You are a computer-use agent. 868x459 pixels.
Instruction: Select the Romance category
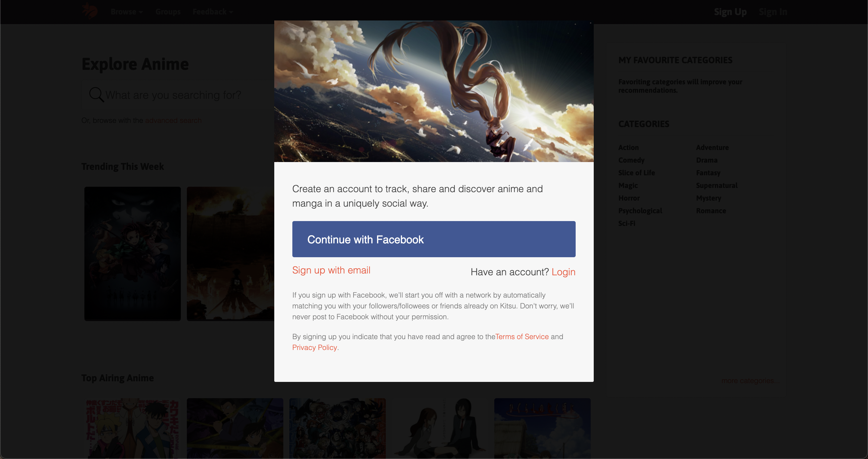[x=711, y=211]
